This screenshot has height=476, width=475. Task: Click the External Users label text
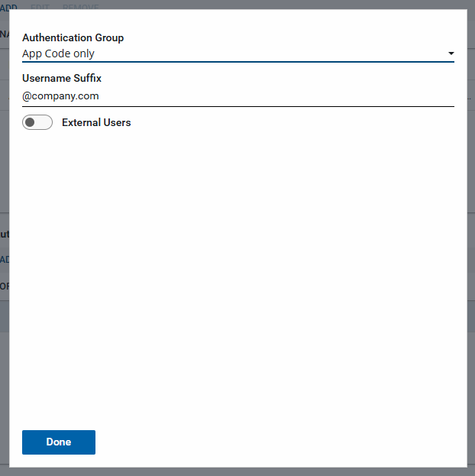(96, 122)
